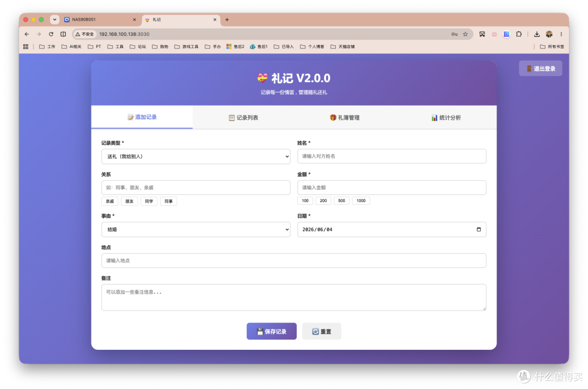Close the 礼记 browser tab
The width and height of the screenshot is (588, 389).
pyautogui.click(x=215, y=20)
